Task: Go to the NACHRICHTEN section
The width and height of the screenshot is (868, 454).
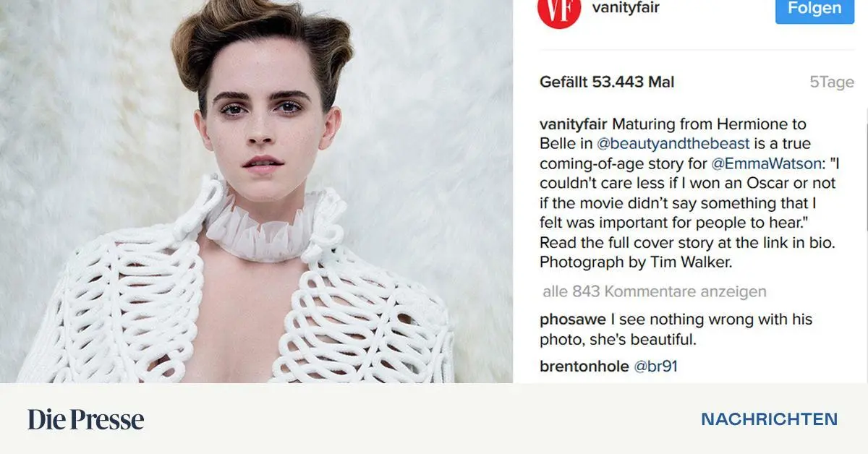Action: point(769,419)
